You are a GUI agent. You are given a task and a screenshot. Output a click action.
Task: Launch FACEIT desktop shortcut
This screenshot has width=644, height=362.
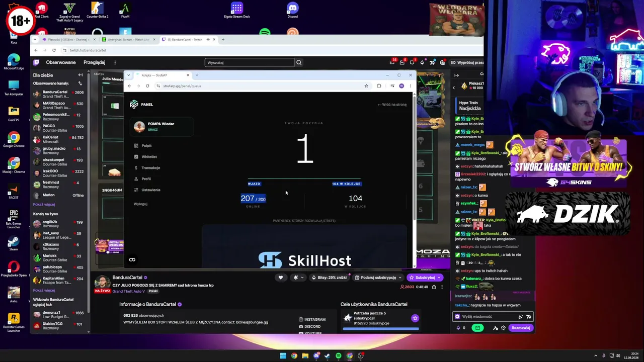[x=14, y=192]
